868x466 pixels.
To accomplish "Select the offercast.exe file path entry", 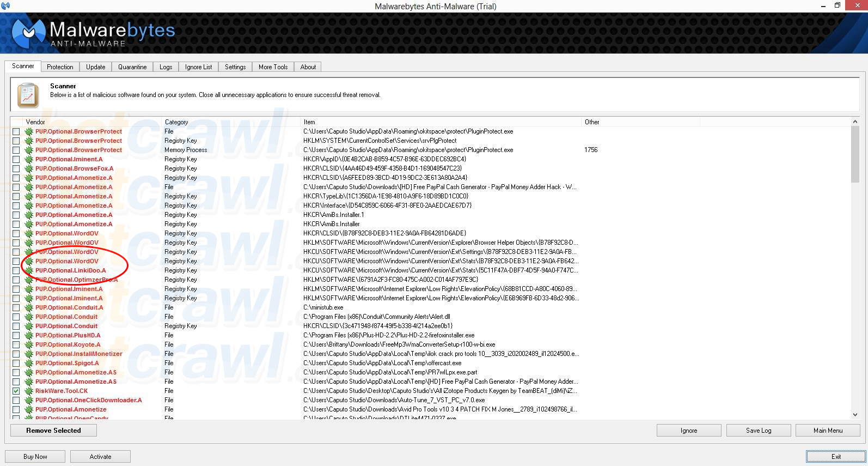I will click(382, 363).
